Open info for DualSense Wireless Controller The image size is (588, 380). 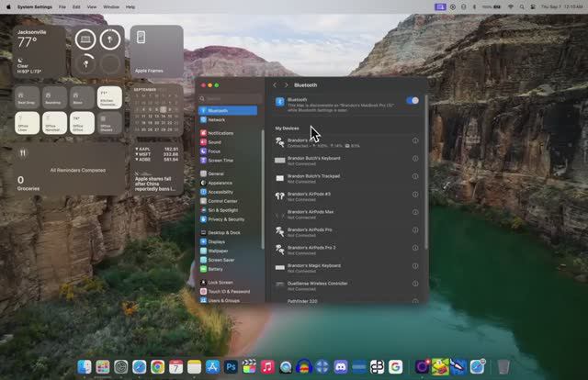(x=415, y=284)
